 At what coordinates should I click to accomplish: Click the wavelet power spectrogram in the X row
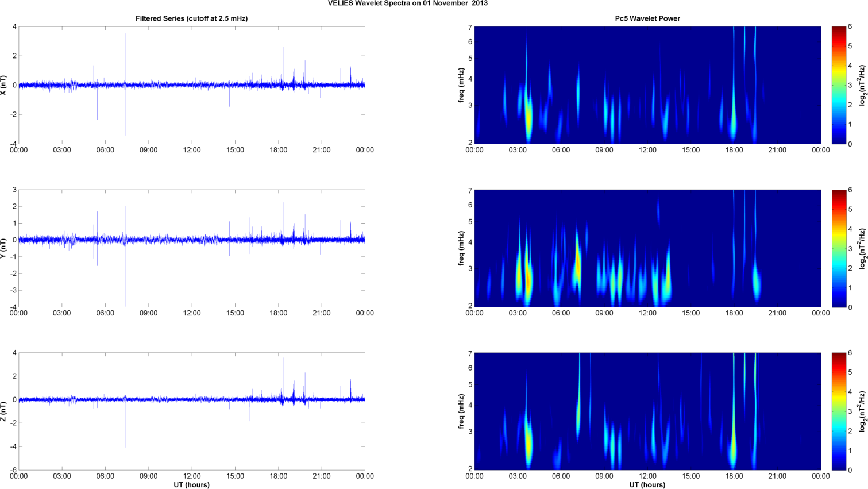tap(647, 85)
